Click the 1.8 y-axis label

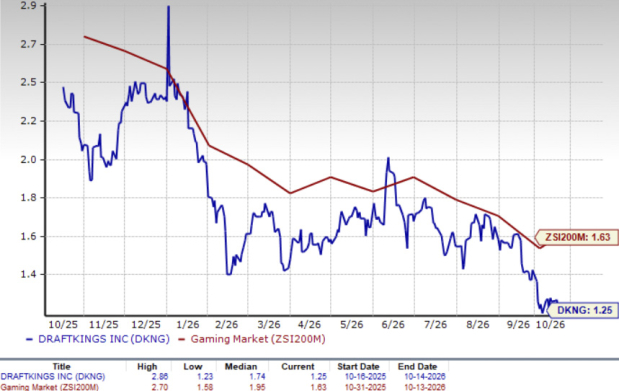click(x=28, y=198)
